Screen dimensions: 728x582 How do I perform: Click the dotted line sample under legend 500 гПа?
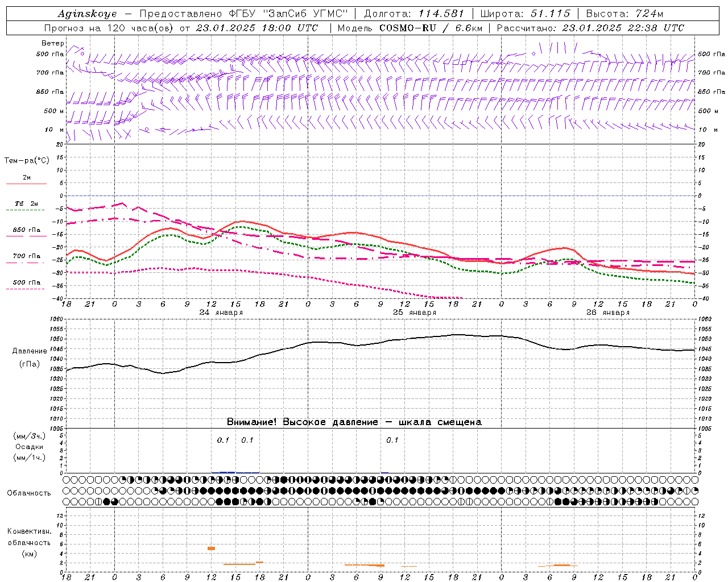point(26,289)
